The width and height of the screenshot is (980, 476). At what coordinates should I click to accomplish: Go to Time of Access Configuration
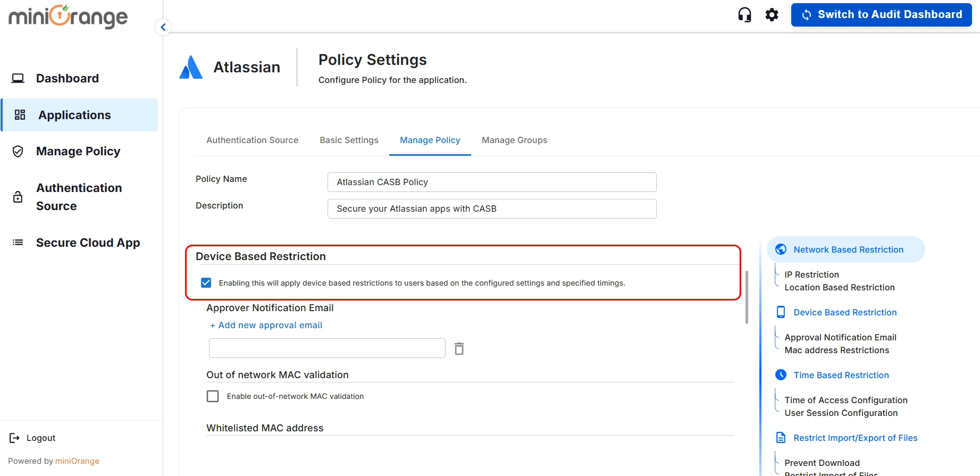click(846, 400)
